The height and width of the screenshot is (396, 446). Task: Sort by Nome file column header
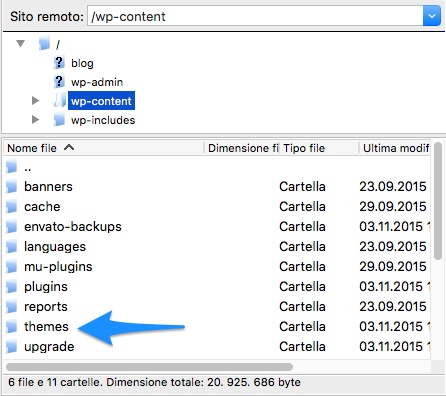pos(103,148)
